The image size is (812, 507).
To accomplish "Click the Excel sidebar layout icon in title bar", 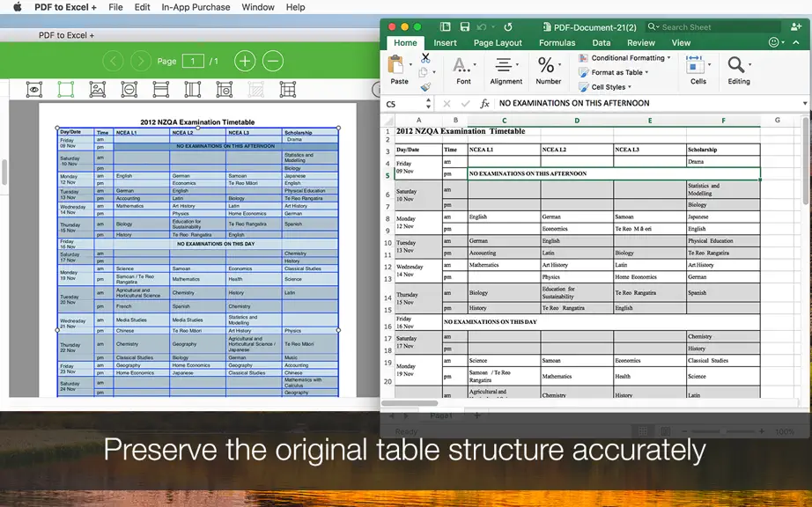I will point(445,27).
